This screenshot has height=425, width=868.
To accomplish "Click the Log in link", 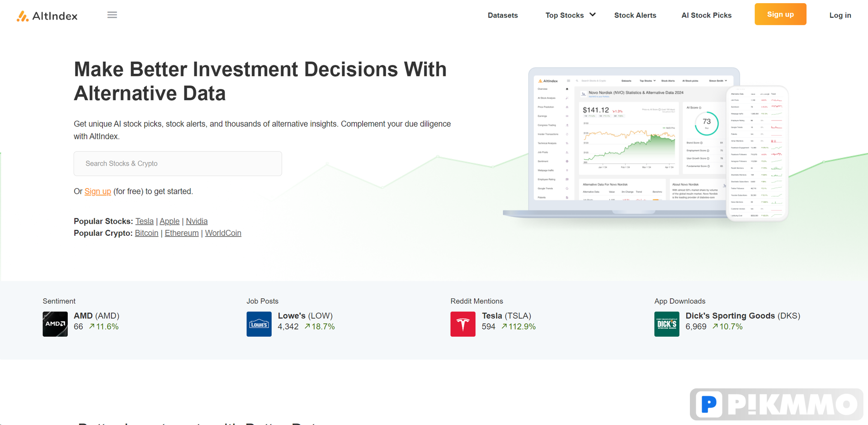I will tap(840, 15).
